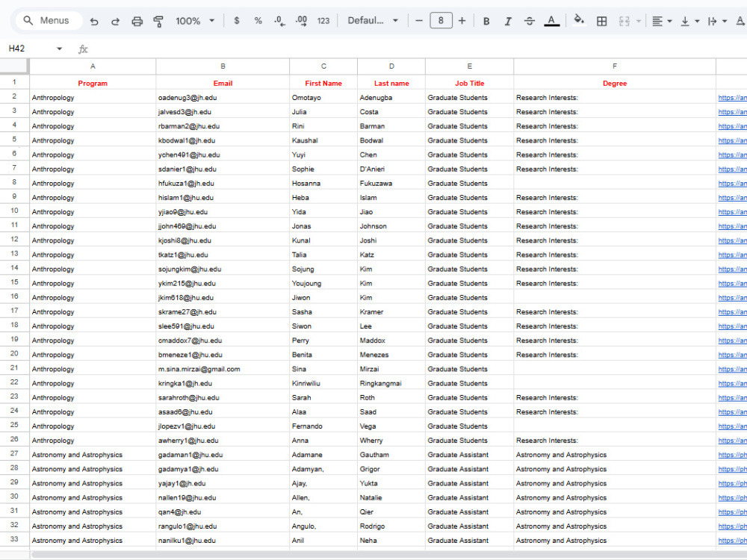
Task: Decrease decimal places
Action: pos(279,21)
